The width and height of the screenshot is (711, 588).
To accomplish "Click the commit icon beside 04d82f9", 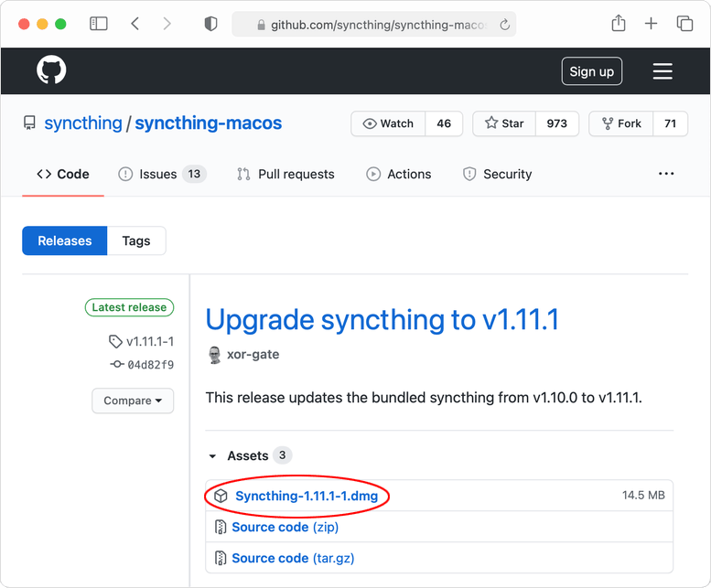I will click(117, 364).
